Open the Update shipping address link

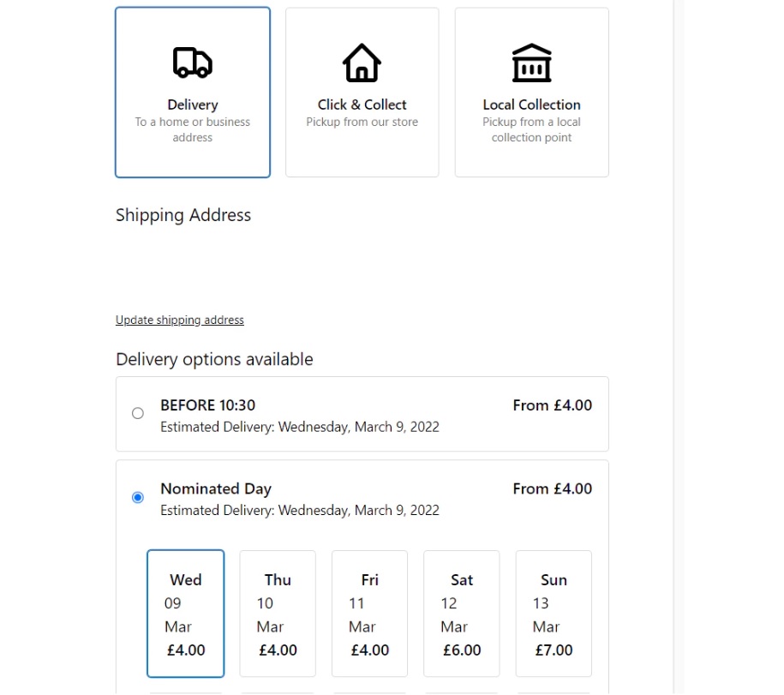click(x=179, y=320)
